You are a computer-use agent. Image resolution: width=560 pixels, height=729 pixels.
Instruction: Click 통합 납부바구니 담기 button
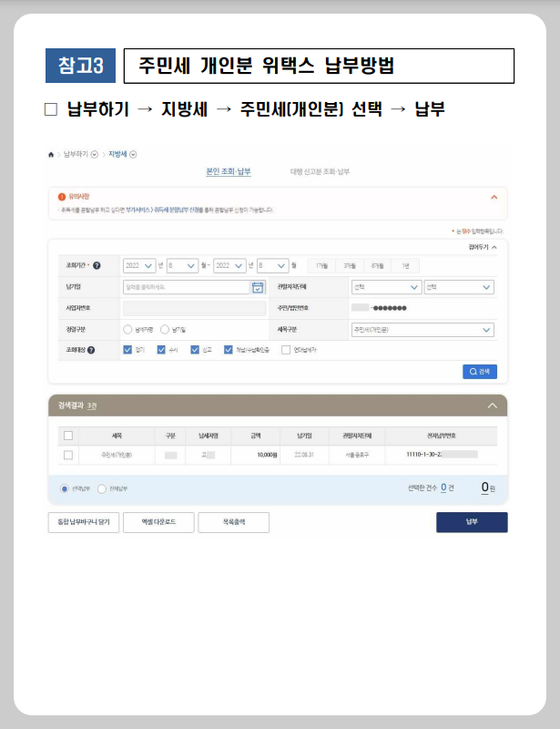tap(84, 522)
